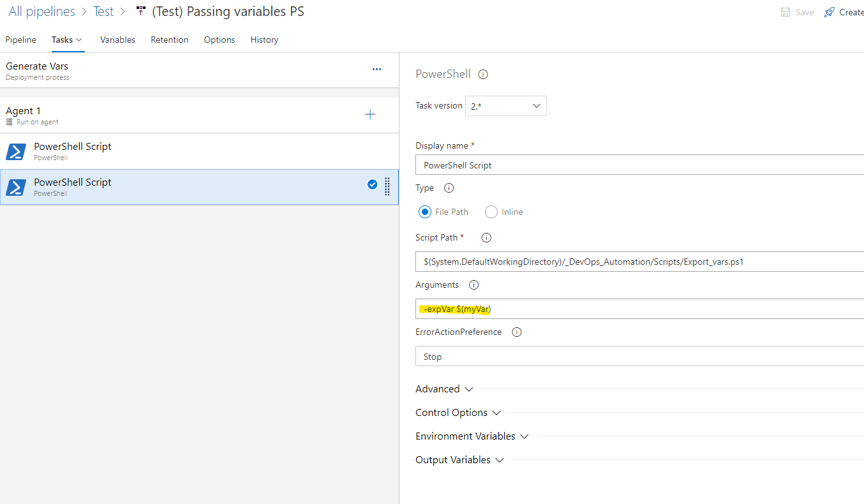Image resolution: width=864 pixels, height=504 pixels.
Task: Click the info icon next to PowerShell heading
Action: (x=483, y=74)
